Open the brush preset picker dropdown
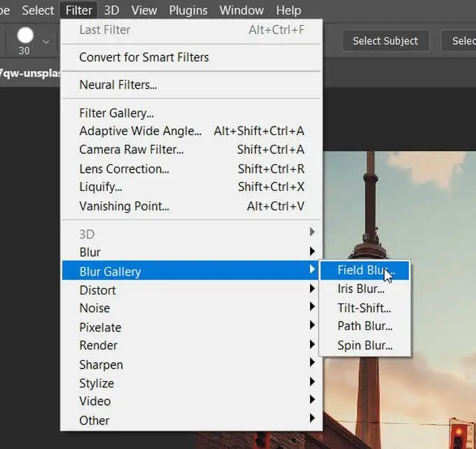 point(45,41)
